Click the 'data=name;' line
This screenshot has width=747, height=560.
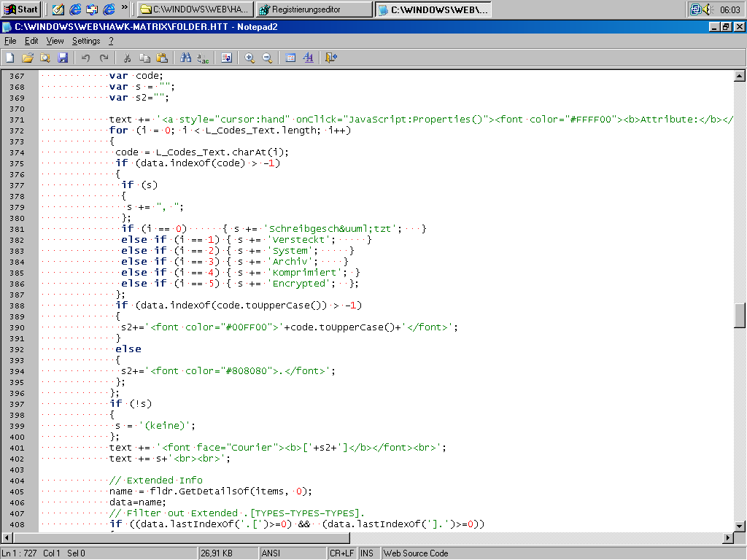pos(138,502)
